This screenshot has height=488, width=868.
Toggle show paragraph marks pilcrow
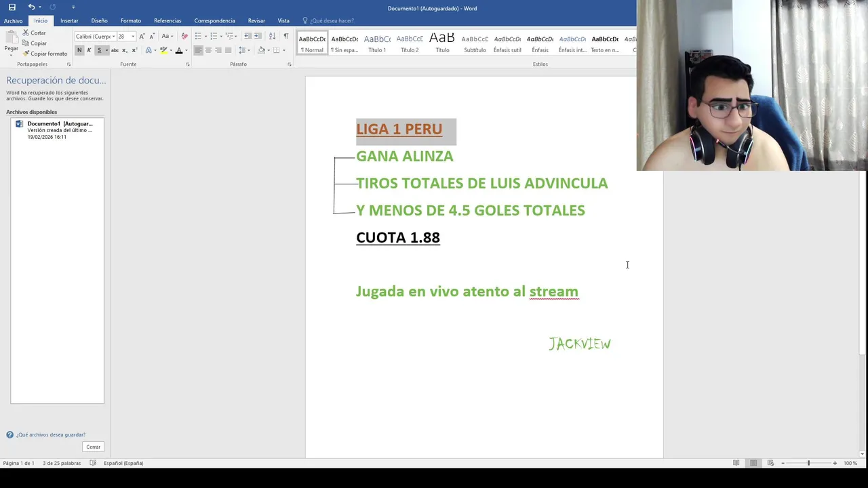(x=285, y=36)
